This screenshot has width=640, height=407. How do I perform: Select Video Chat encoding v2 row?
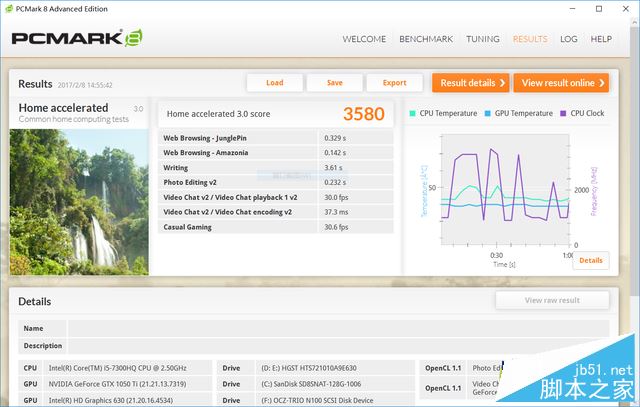[276, 212]
